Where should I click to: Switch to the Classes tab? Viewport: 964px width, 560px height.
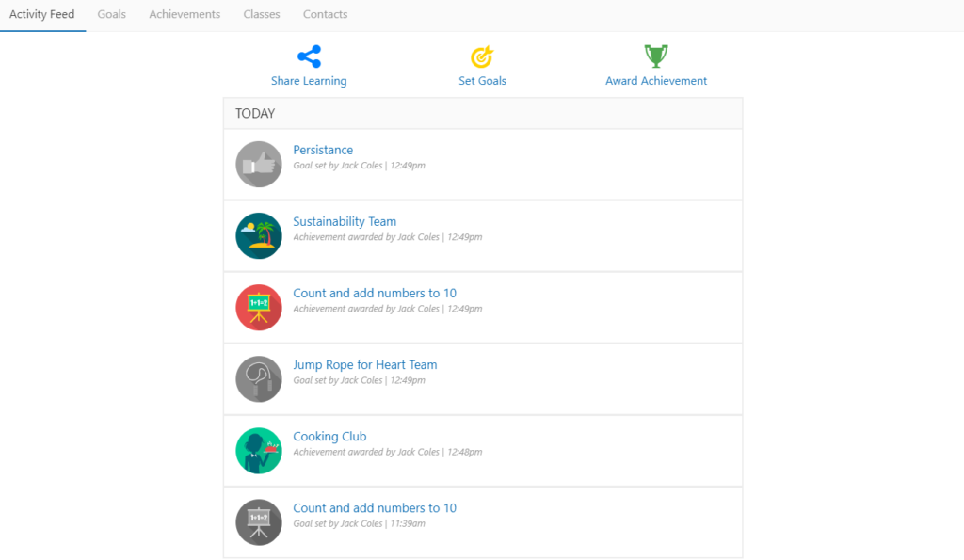click(262, 14)
